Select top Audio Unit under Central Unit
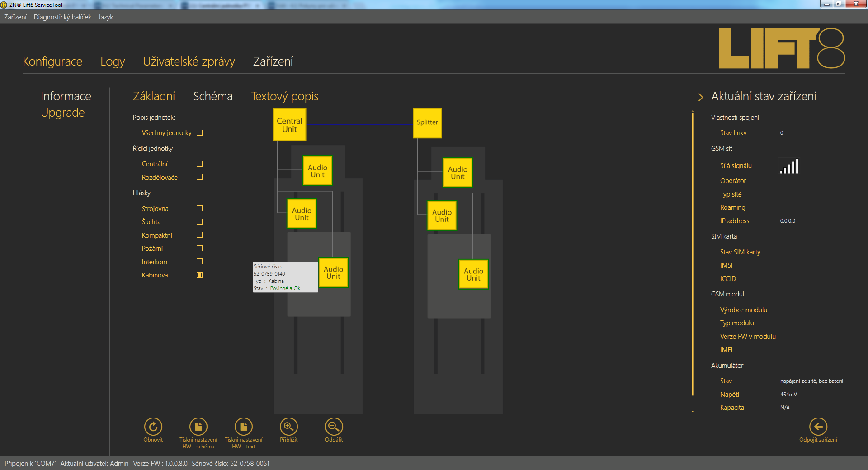 pos(317,171)
